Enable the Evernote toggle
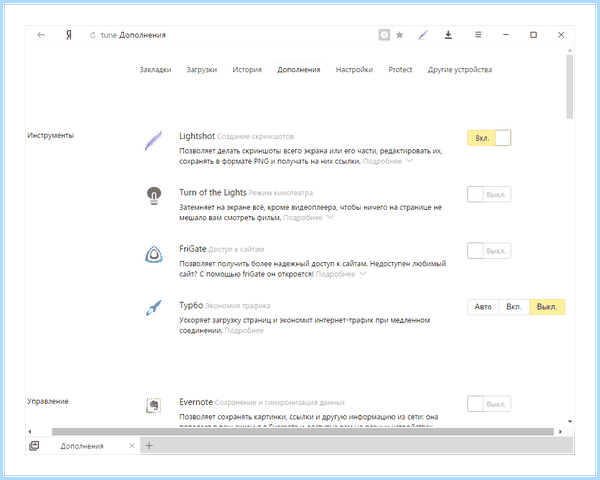 point(489,404)
